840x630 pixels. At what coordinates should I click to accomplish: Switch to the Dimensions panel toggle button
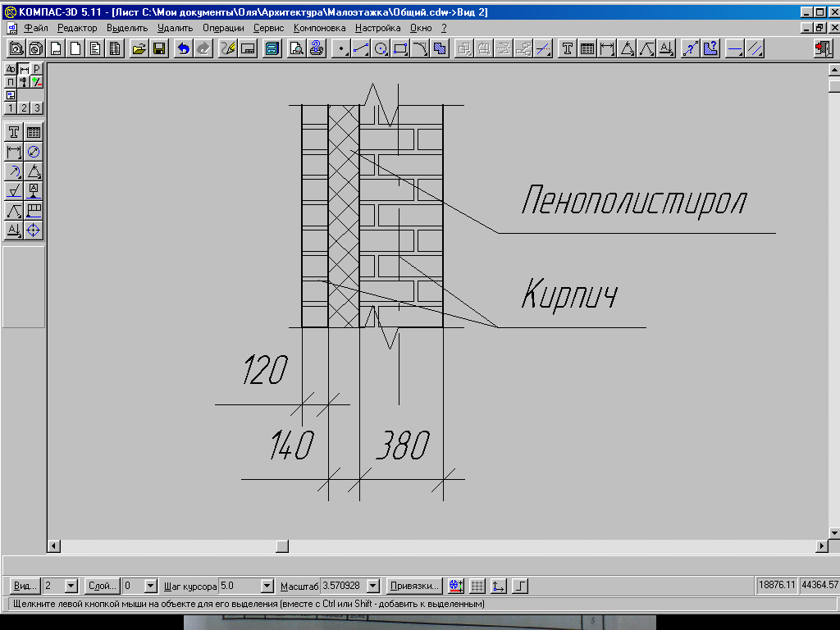pos(24,69)
